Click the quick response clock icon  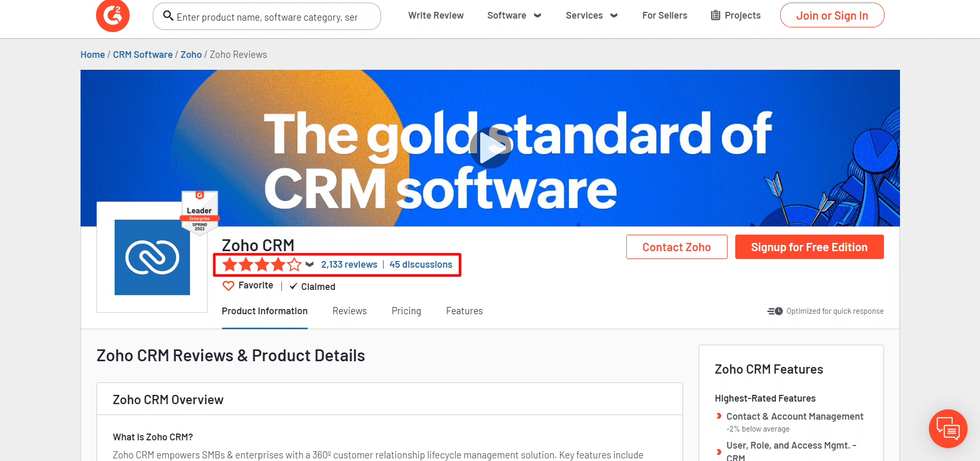pos(775,311)
